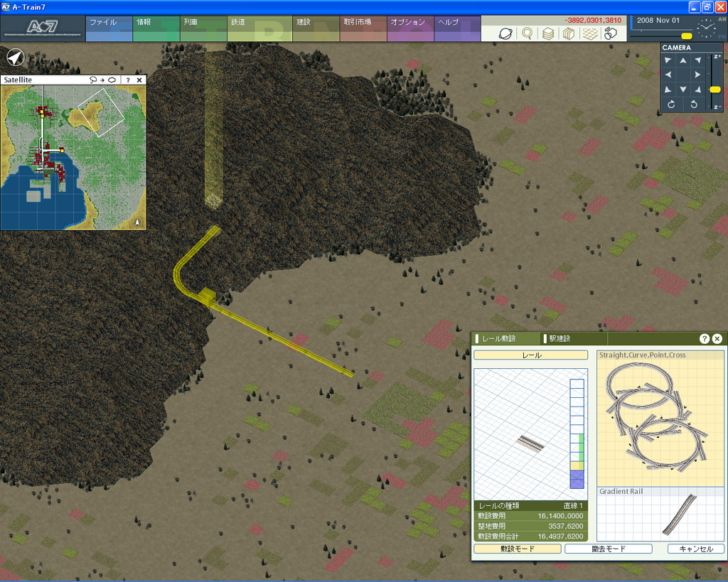Adjust the game speed slider handle

686,36
